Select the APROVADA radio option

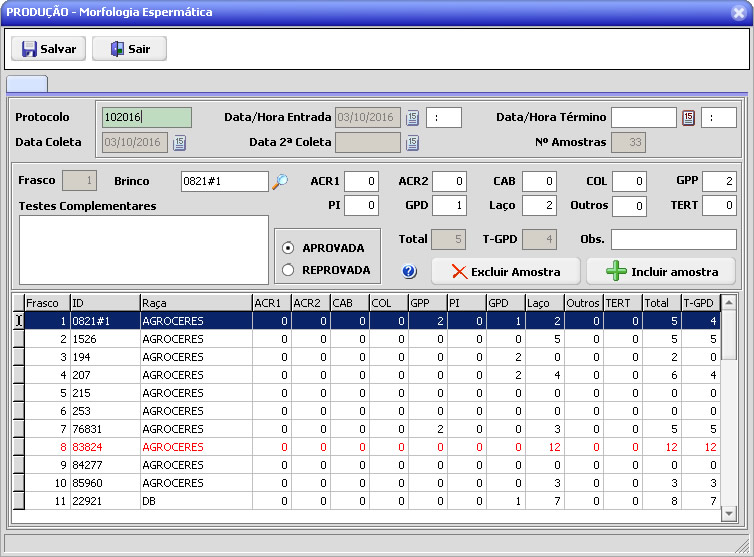pyautogui.click(x=288, y=248)
